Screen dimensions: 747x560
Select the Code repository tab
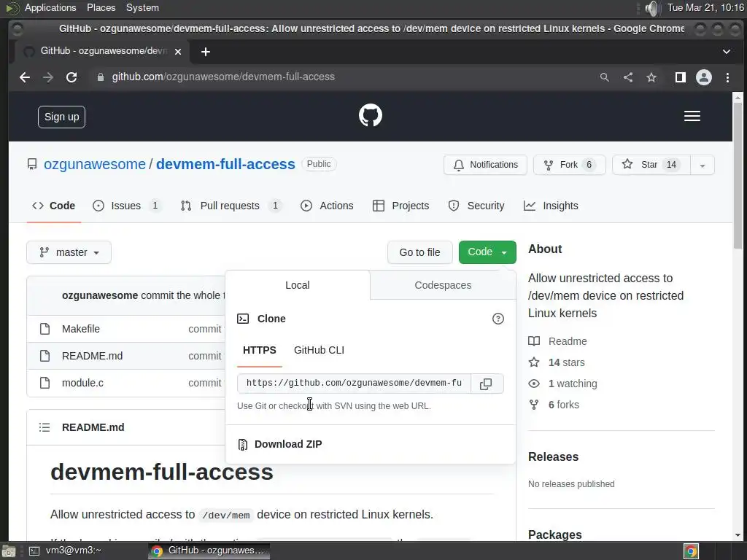coord(53,206)
